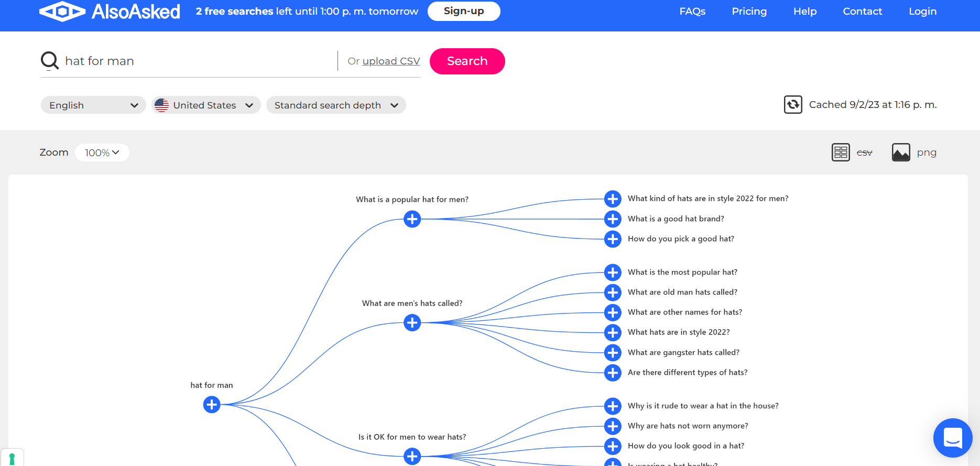This screenshot has height=466, width=980.
Task: Open the Standard search depth dropdown
Action: (x=336, y=105)
